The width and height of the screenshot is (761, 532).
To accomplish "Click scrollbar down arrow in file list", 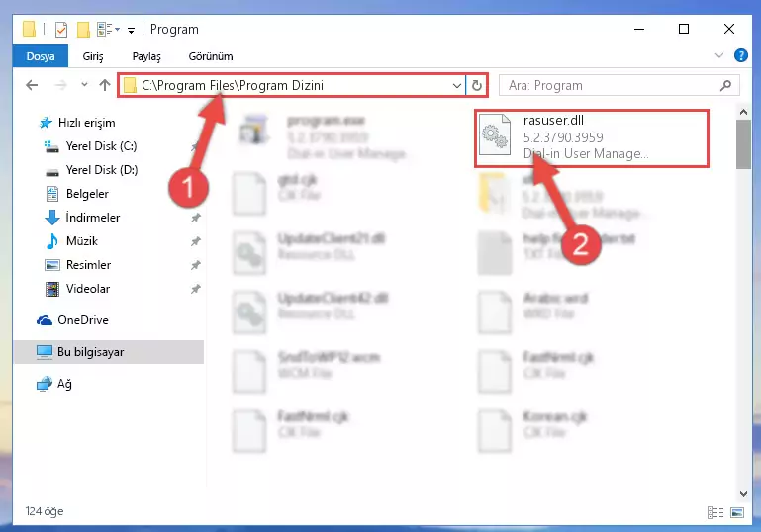I will [x=743, y=494].
